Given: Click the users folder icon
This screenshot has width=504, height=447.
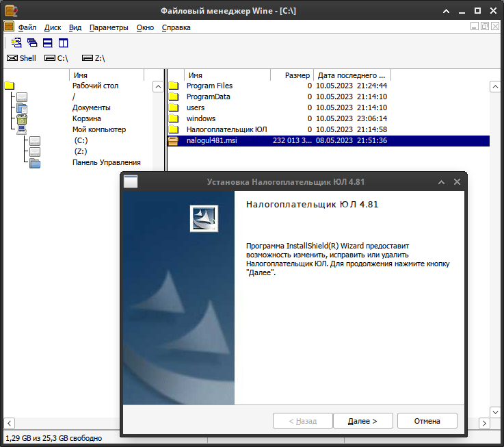Looking at the screenshot, I should pyautogui.click(x=174, y=107).
